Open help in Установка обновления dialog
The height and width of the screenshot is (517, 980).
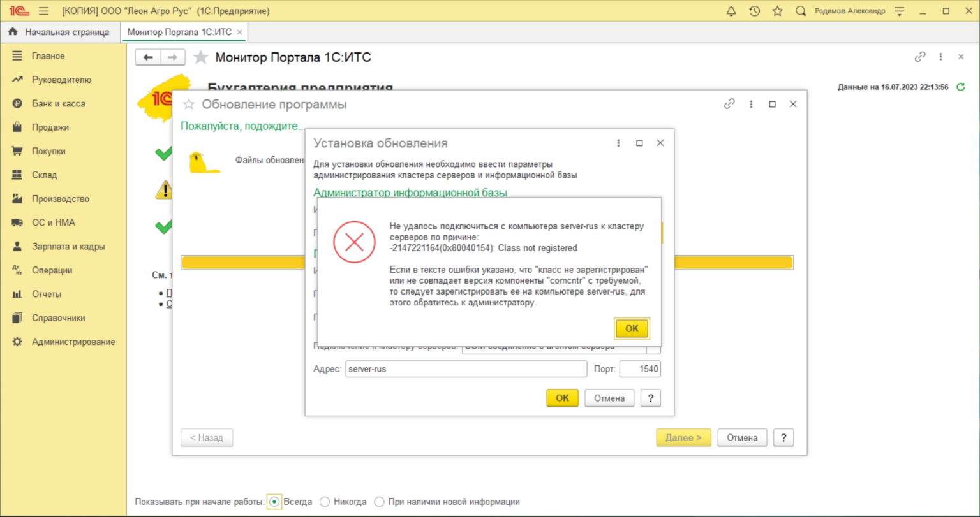coord(650,398)
